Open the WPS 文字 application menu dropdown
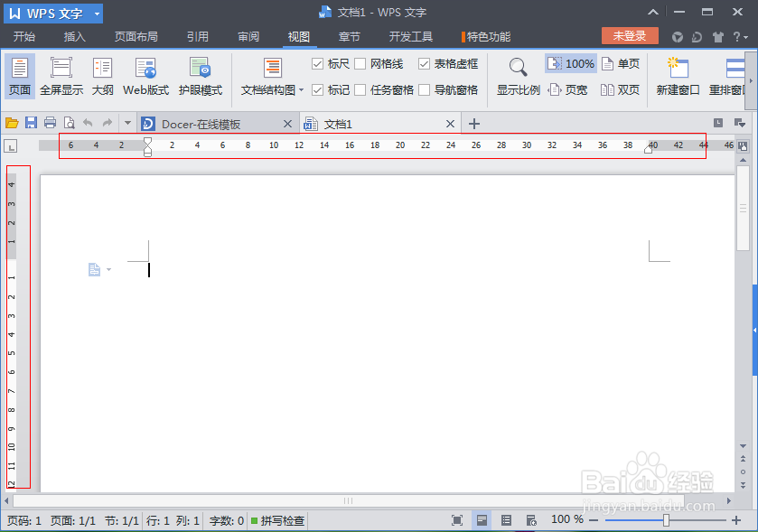Screen dimensions: 758x532 [97, 14]
